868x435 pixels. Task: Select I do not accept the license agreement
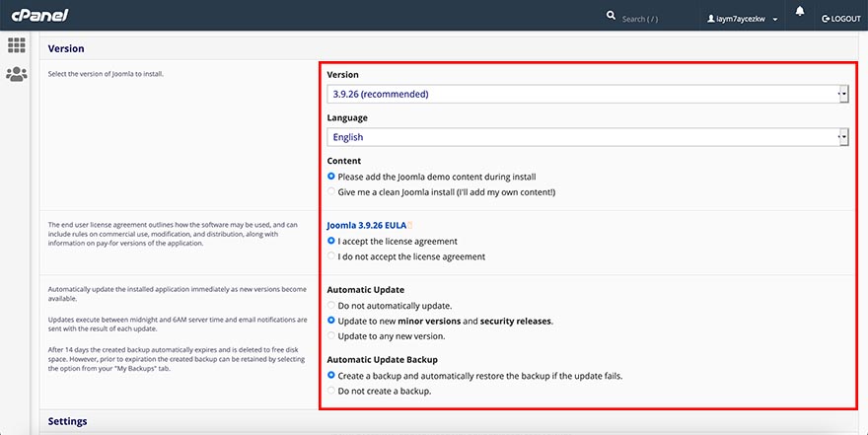(331, 255)
